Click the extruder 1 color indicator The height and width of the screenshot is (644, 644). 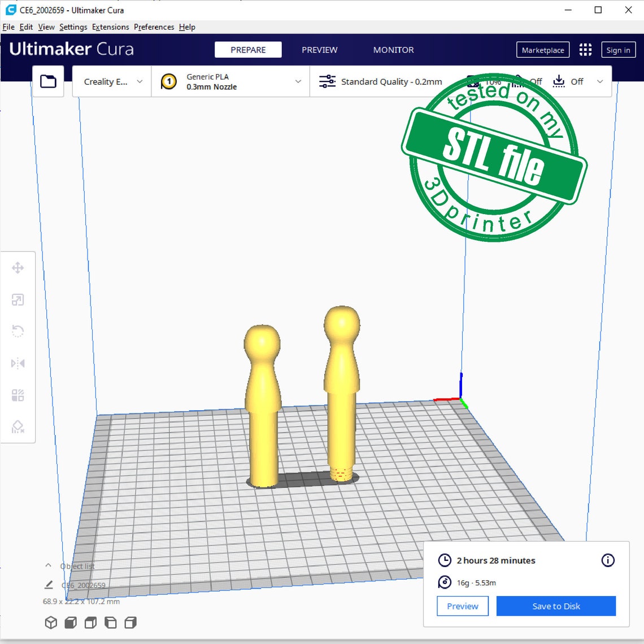(168, 81)
